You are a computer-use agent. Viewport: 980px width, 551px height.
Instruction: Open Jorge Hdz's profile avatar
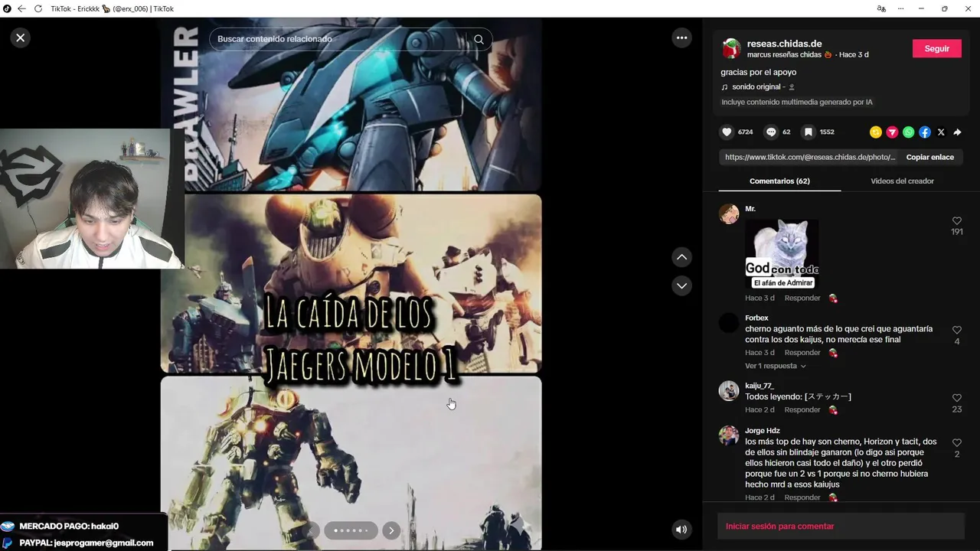[x=729, y=436]
